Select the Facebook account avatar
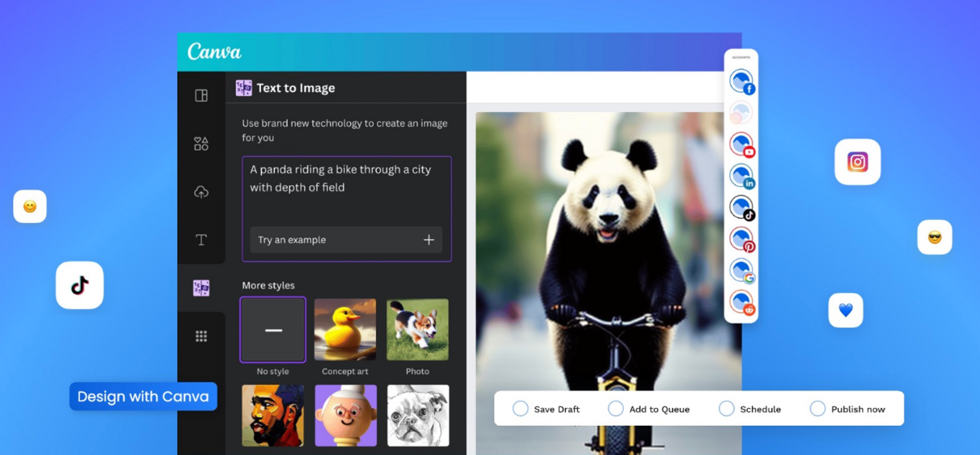This screenshot has width=980, height=455. (741, 82)
